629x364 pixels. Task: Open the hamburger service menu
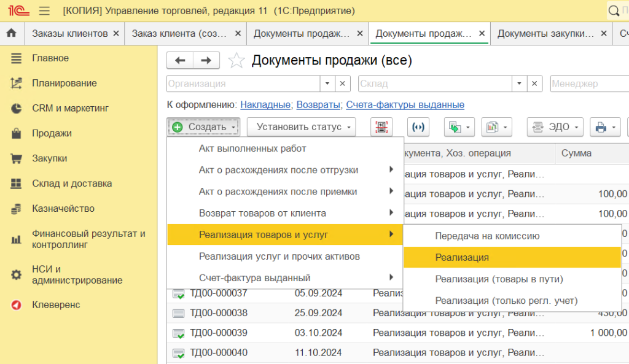tap(44, 11)
